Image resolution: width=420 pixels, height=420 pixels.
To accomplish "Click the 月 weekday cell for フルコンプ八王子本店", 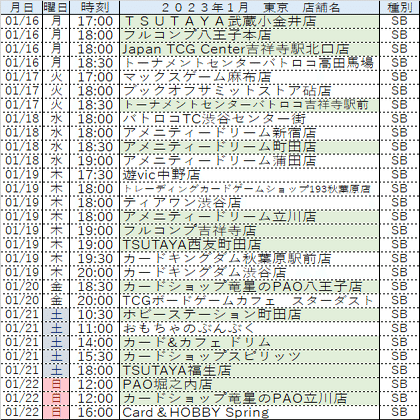I will (56, 35).
